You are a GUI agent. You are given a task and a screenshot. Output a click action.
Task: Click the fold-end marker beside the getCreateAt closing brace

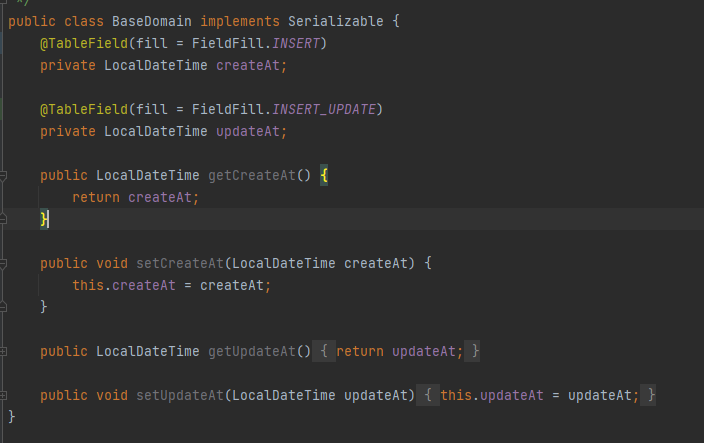coord(3,219)
